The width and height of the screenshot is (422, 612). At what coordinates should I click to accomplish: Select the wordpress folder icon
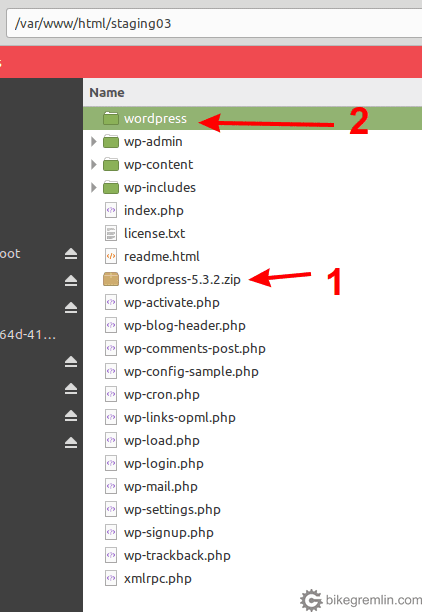[x=111, y=118]
